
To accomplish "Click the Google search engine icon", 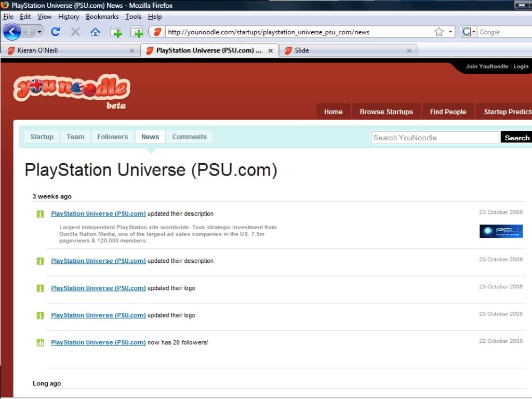I will [466, 32].
